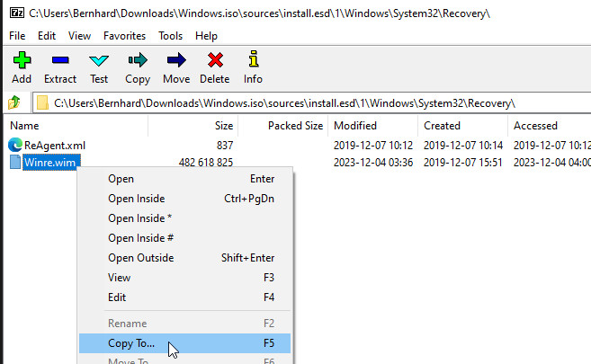Sort files by Name column header
This screenshot has width=591, height=364.
pos(24,126)
